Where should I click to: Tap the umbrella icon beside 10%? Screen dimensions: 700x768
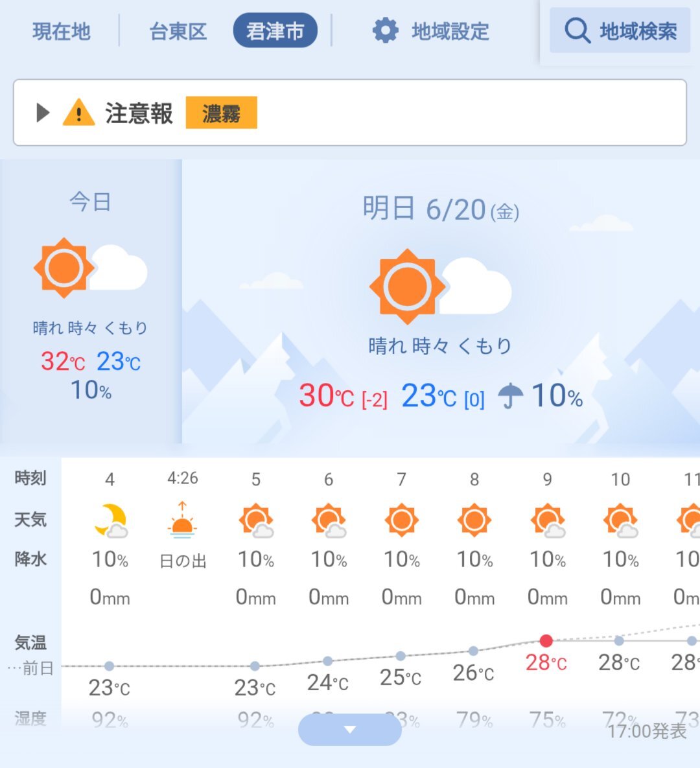pyautogui.click(x=511, y=396)
